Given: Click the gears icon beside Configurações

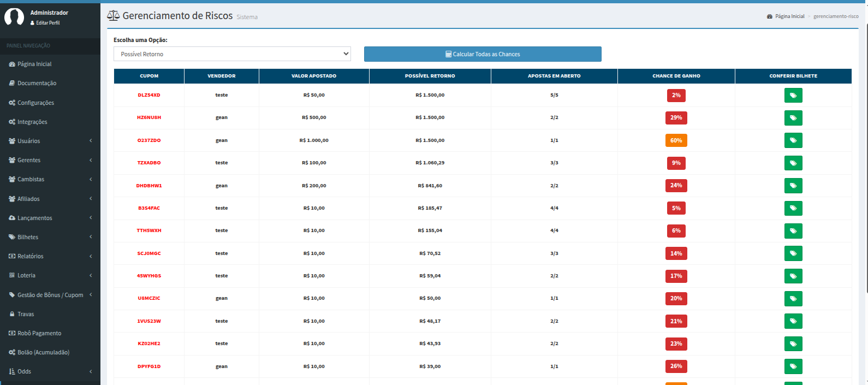Looking at the screenshot, I should pyautogui.click(x=12, y=103).
